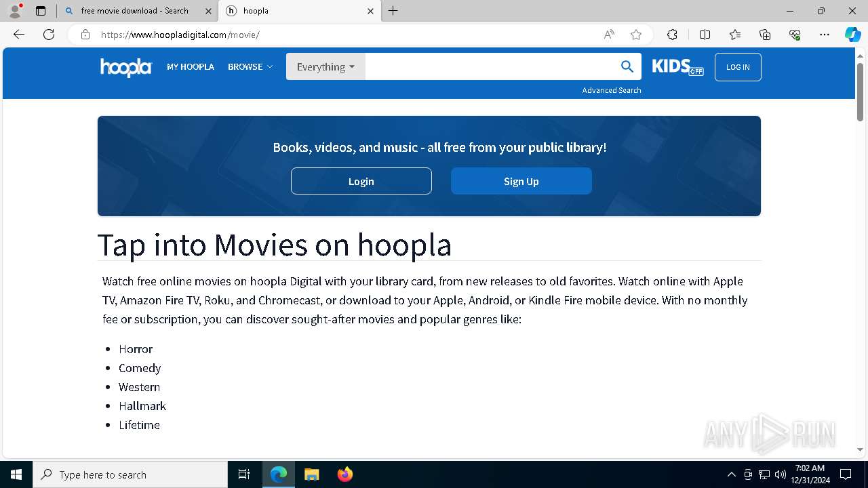Open Tab actions menu

coord(41,11)
